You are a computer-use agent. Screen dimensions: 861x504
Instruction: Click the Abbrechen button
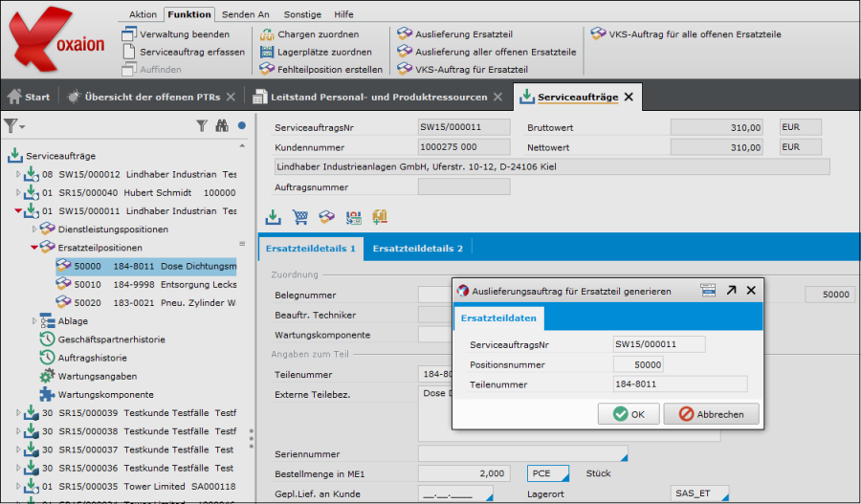712,414
